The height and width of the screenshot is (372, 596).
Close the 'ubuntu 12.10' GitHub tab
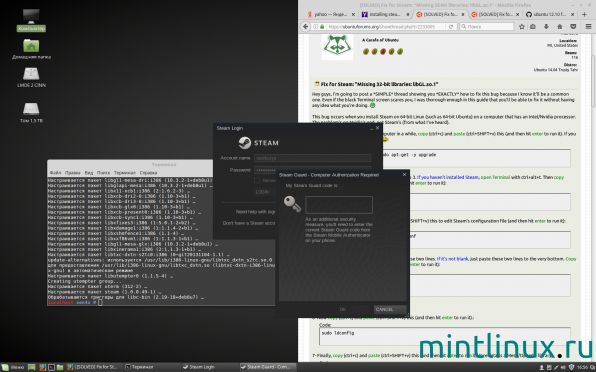pos(573,14)
